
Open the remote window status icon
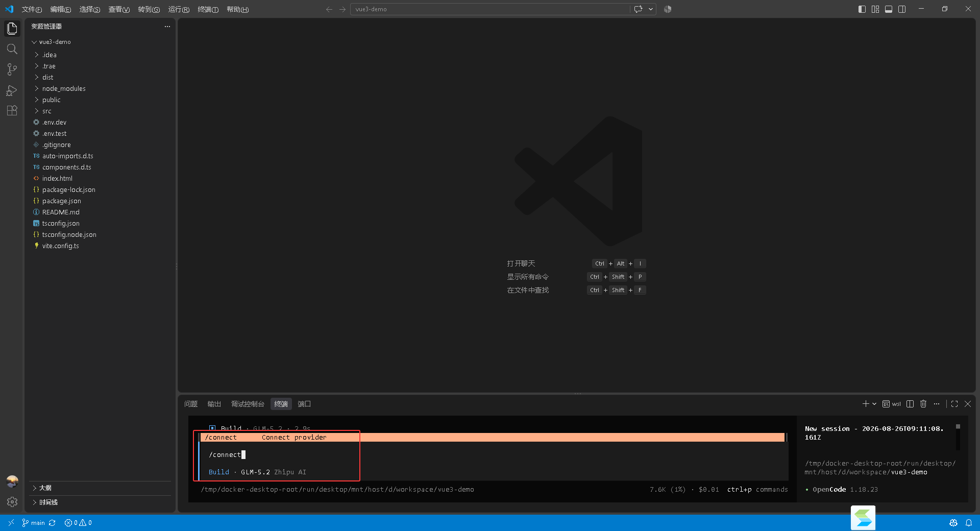(11, 523)
